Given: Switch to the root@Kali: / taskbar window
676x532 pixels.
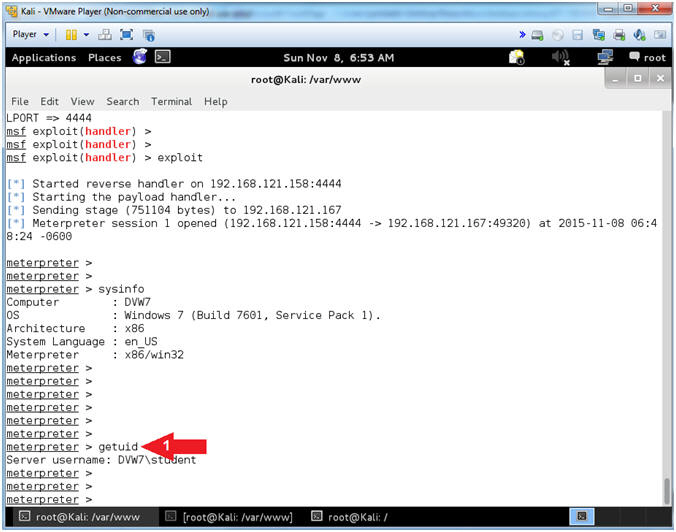Looking at the screenshot, I should (x=350, y=517).
